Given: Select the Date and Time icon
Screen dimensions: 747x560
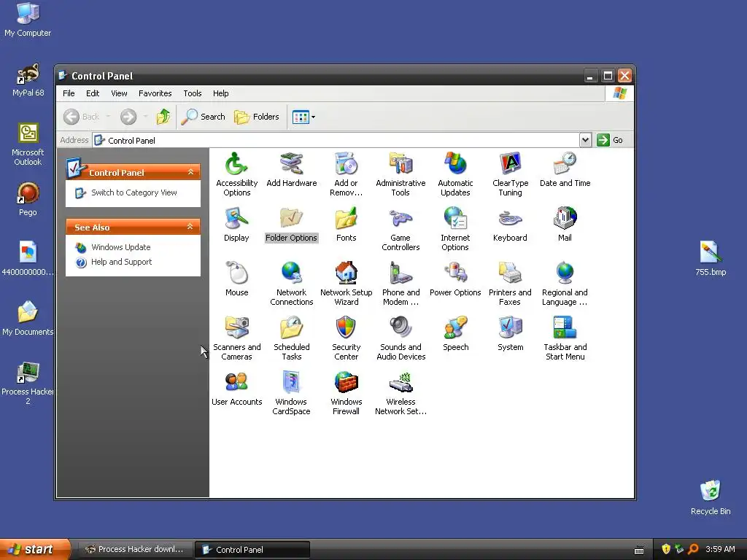Looking at the screenshot, I should click(x=565, y=165).
